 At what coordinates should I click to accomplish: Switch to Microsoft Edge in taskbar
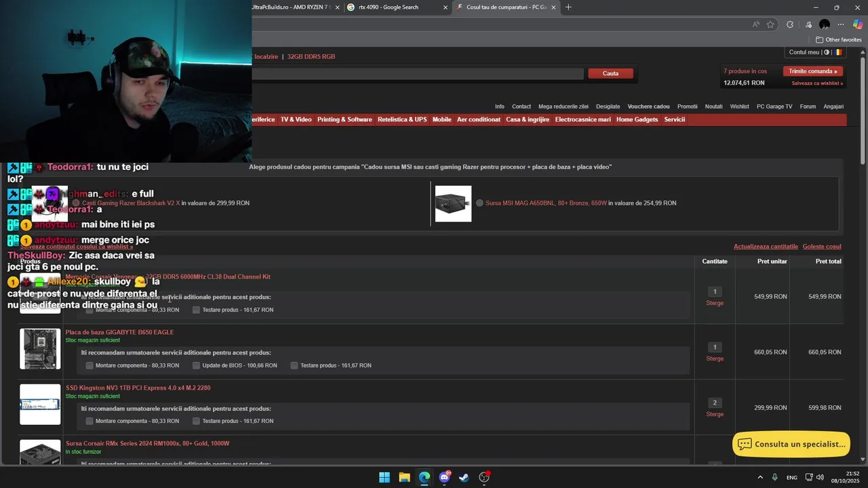pos(425,477)
